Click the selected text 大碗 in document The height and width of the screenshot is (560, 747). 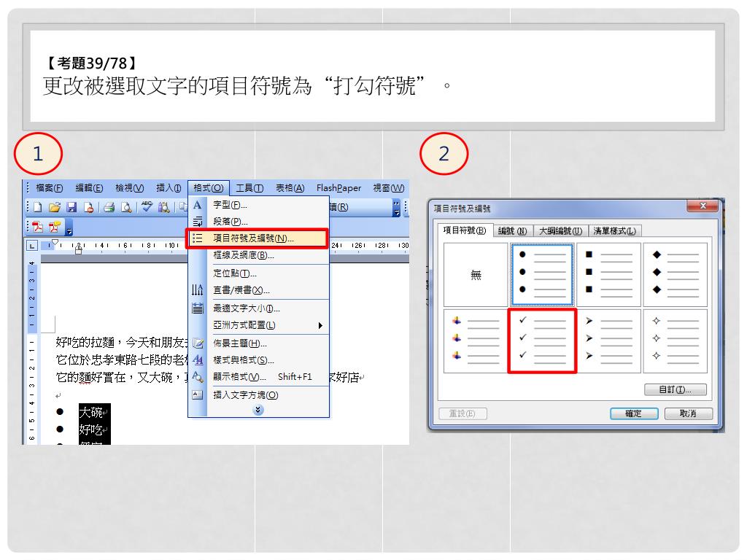click(90, 412)
